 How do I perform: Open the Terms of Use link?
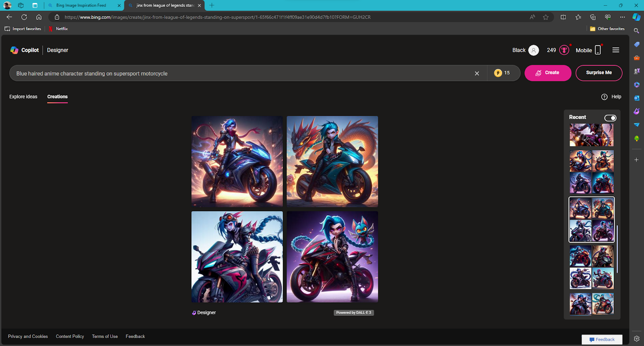tap(105, 336)
